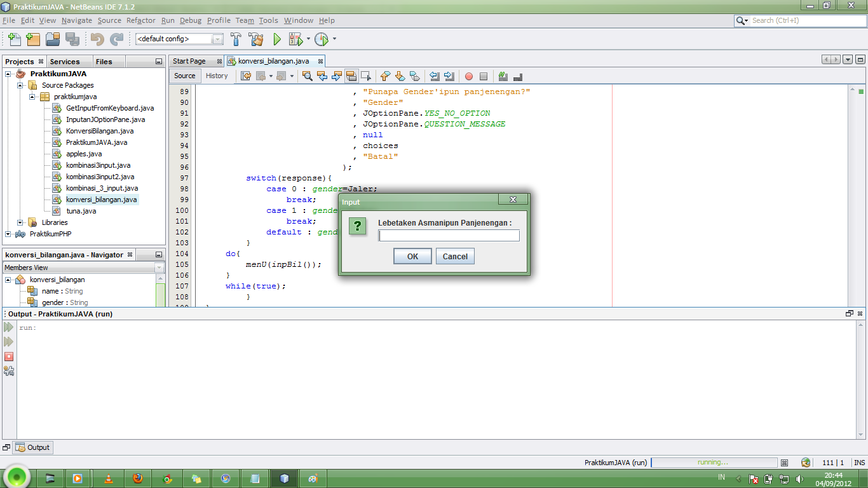Click the Firefox icon in the taskbar
Screen dimensions: 868x488
(138, 478)
